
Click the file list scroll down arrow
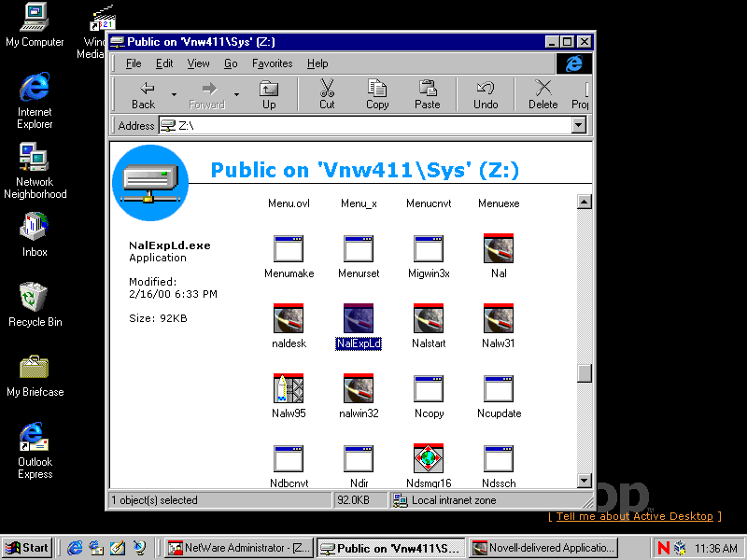tap(585, 480)
